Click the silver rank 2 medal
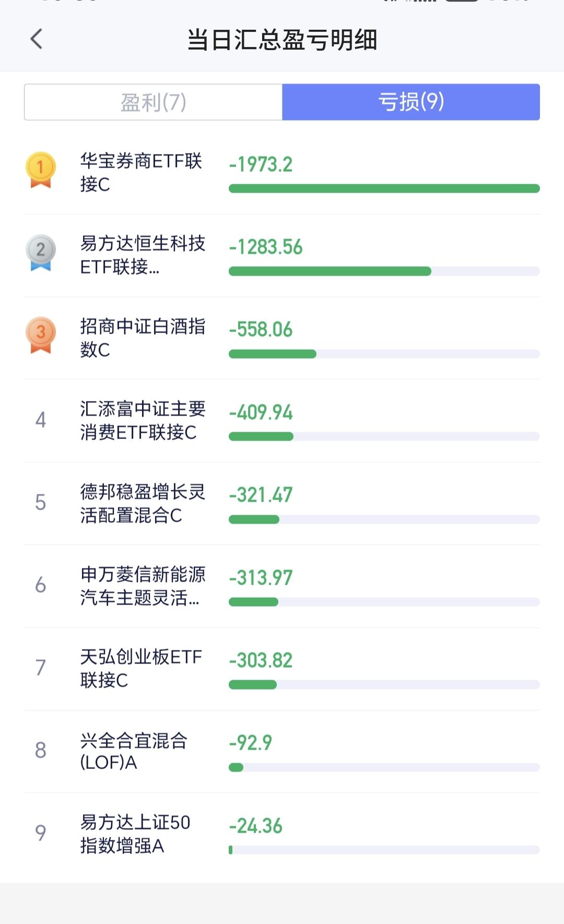 41,252
